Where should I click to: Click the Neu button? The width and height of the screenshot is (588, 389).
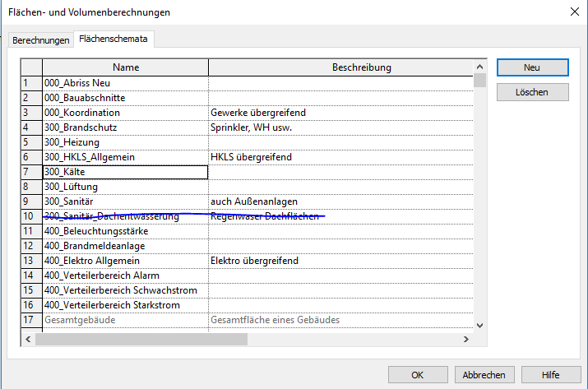tap(532, 67)
